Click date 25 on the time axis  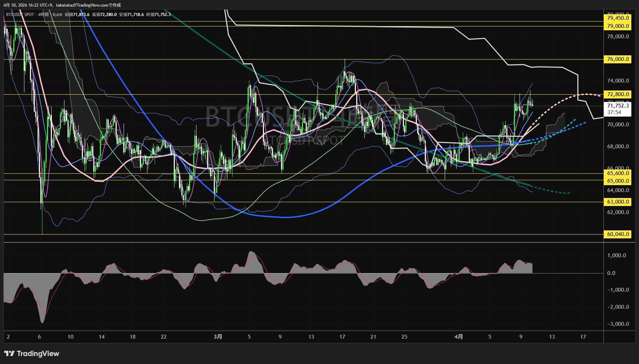[x=404, y=337]
